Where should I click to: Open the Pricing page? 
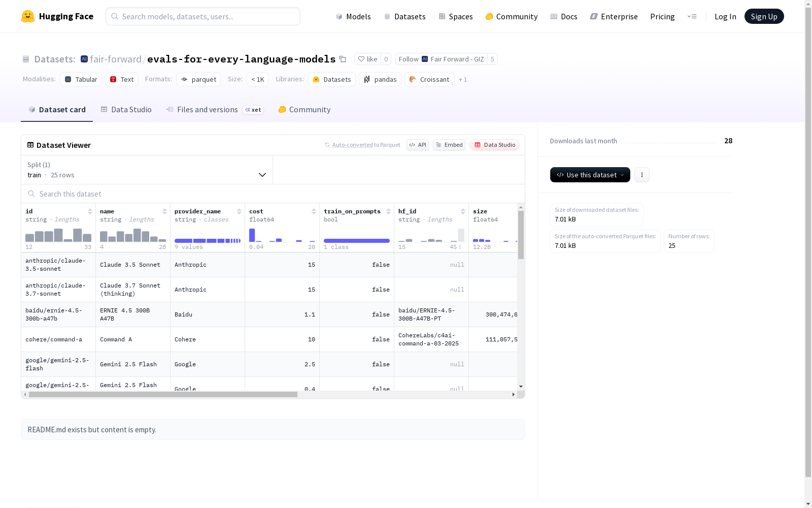[662, 16]
